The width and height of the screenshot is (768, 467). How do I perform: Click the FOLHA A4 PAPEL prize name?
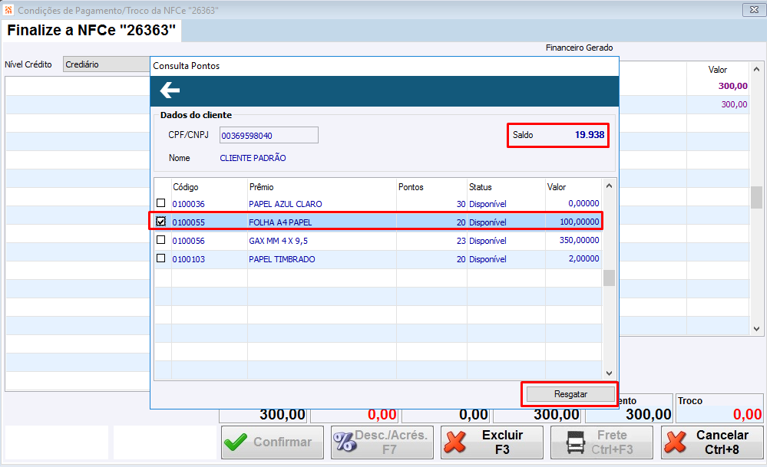coord(280,222)
